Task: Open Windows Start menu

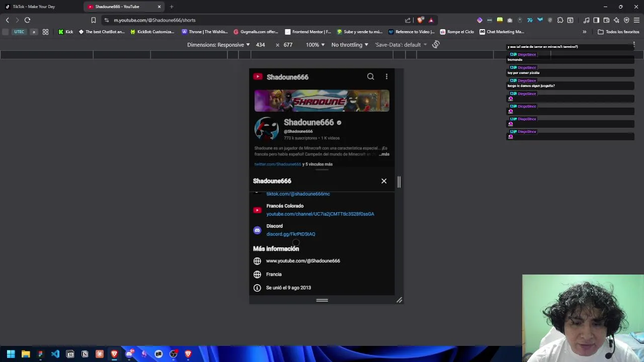Action: point(11,354)
